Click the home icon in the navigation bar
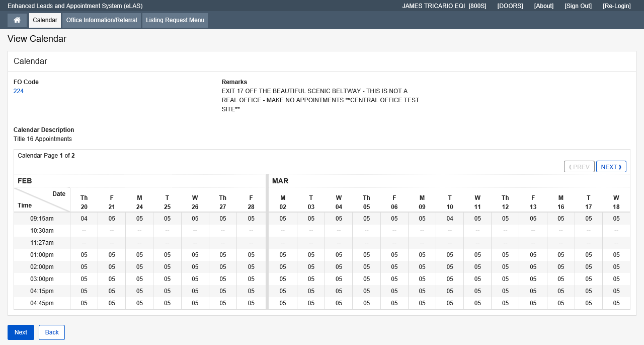Viewport: 644px width, 345px height. (17, 20)
